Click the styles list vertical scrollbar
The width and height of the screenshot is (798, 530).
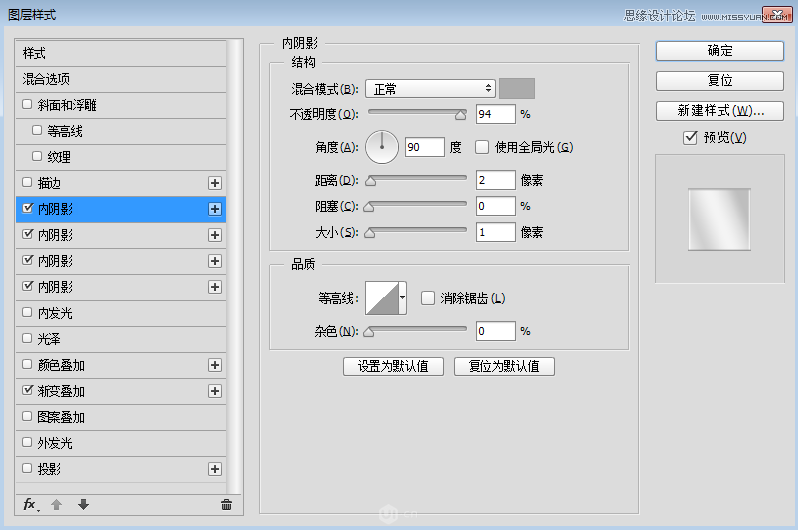(x=235, y=267)
